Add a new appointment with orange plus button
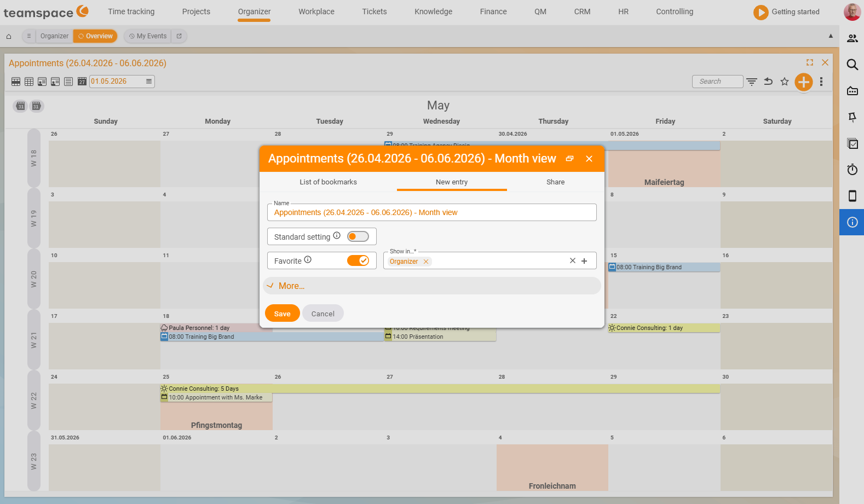The image size is (864, 504). click(804, 82)
